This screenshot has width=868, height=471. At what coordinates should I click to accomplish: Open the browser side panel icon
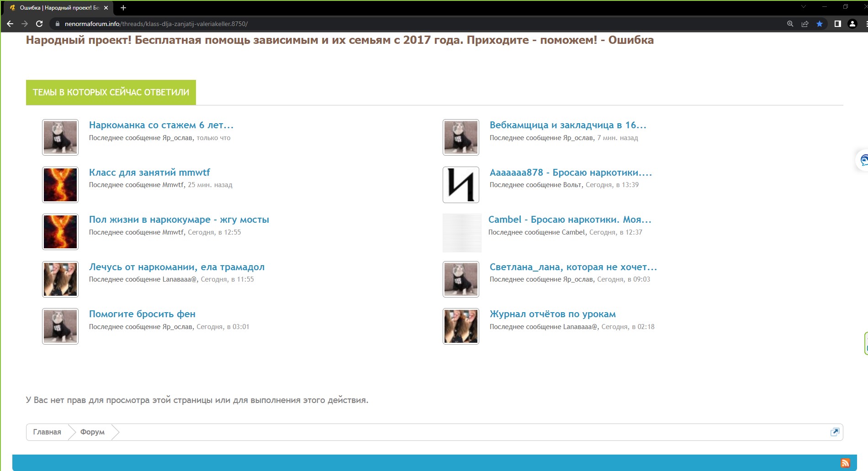click(837, 24)
